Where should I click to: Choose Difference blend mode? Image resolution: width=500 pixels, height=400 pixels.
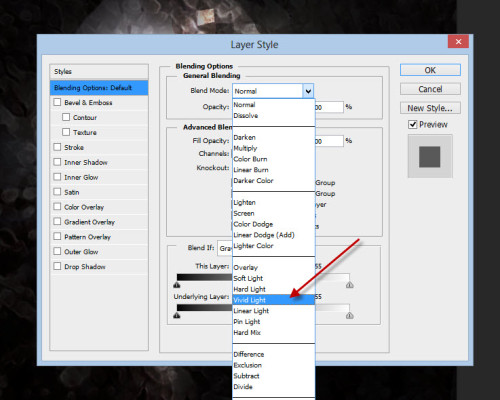coord(273,354)
